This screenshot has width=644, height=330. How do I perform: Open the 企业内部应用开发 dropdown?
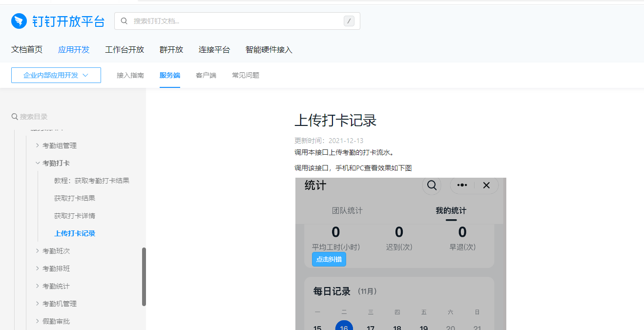pyautogui.click(x=56, y=75)
